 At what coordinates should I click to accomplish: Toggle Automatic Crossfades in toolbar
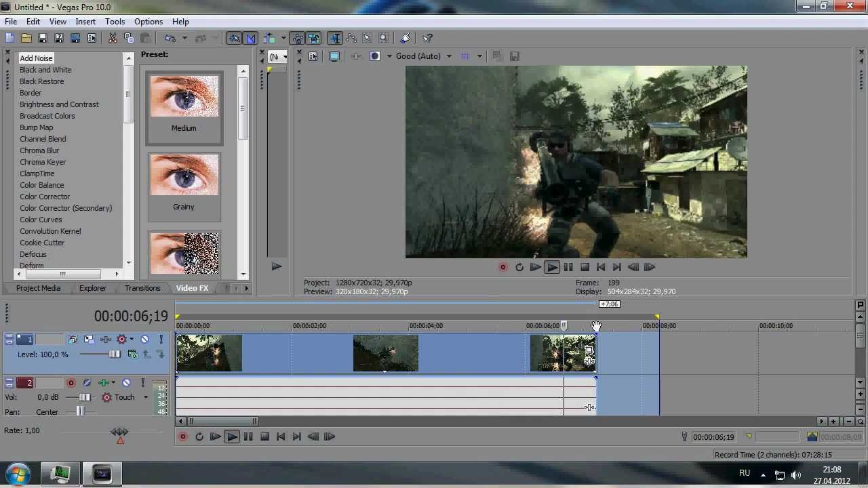pyautogui.click(x=250, y=39)
